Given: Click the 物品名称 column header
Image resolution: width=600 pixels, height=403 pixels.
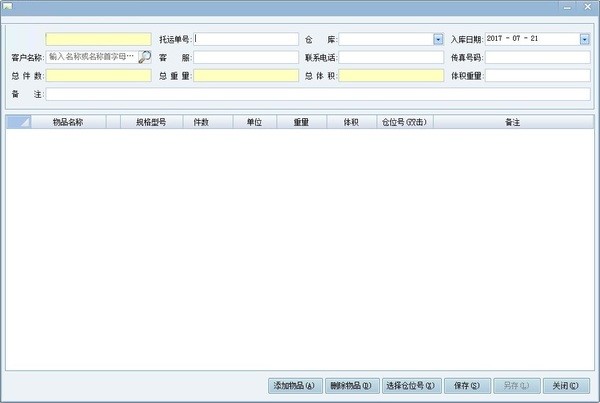Looking at the screenshot, I should tap(68, 121).
